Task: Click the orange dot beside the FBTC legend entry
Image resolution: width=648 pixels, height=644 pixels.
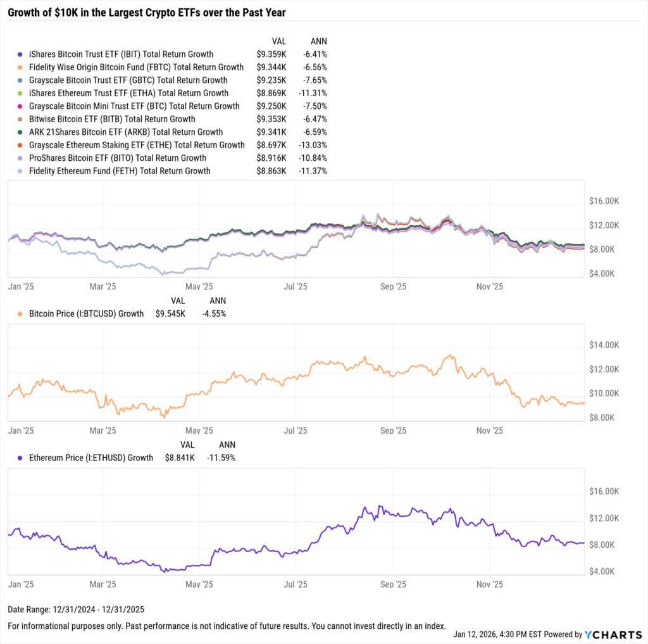Action: [x=21, y=67]
